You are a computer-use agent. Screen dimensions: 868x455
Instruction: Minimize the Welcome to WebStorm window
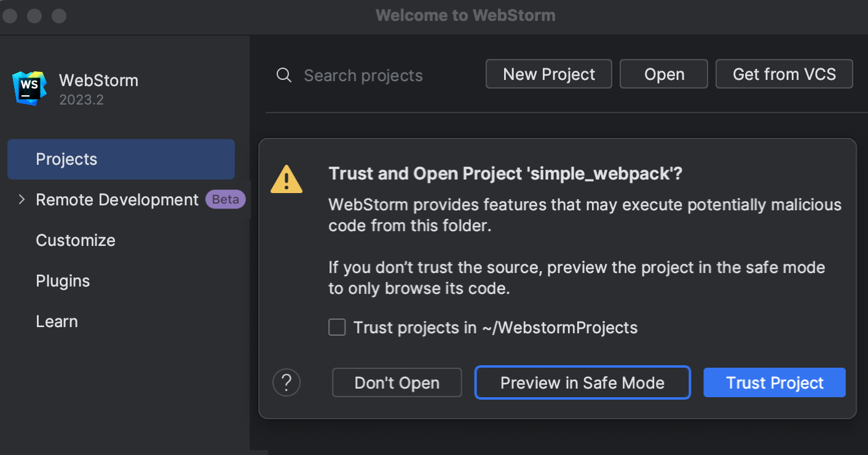(x=34, y=15)
